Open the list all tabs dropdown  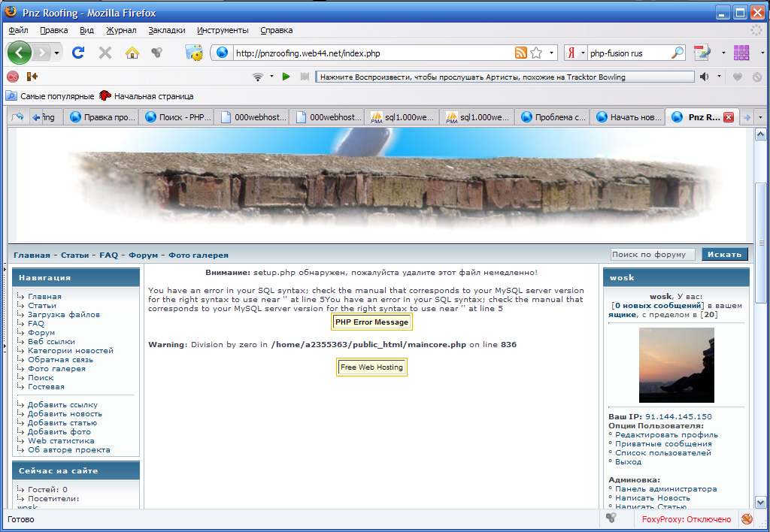pyautogui.click(x=760, y=117)
